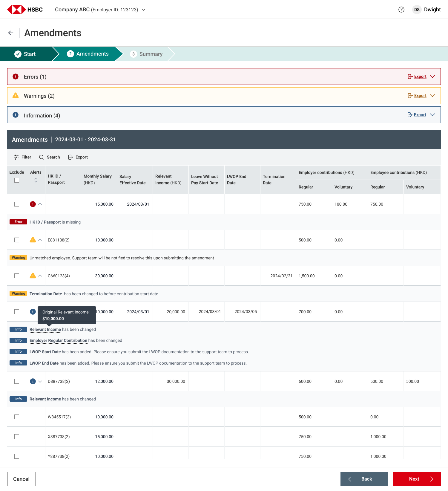Open the help question mark icon
Viewport: 448px width, 491px height.
(401, 10)
